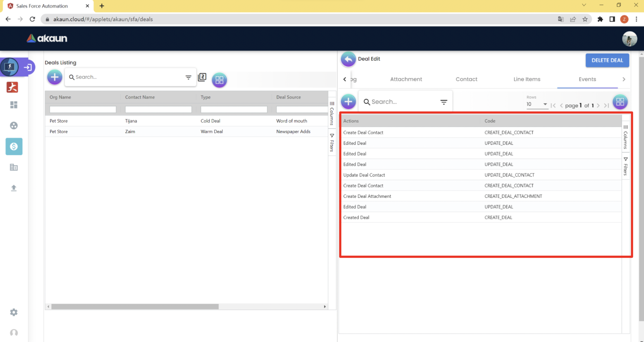Viewport: 644px width, 342px height.
Task: Open the settings gear in sidebar
Action: click(x=14, y=312)
